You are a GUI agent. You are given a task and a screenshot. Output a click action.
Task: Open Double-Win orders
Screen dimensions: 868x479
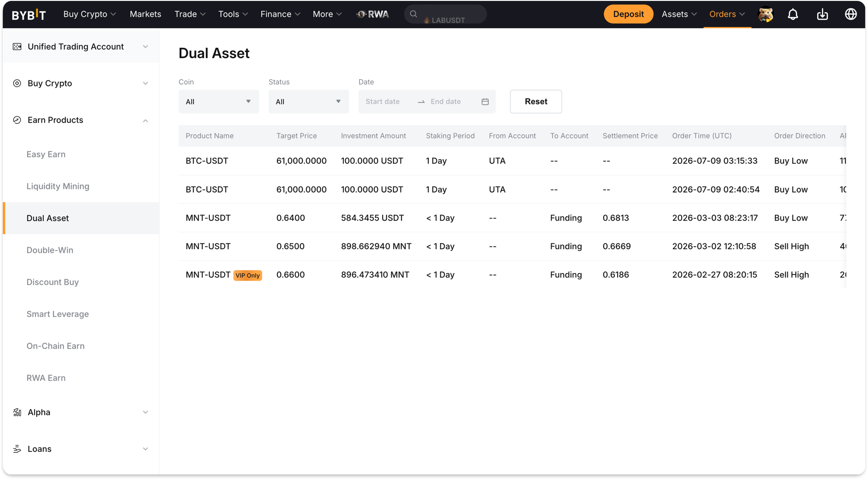tap(50, 250)
